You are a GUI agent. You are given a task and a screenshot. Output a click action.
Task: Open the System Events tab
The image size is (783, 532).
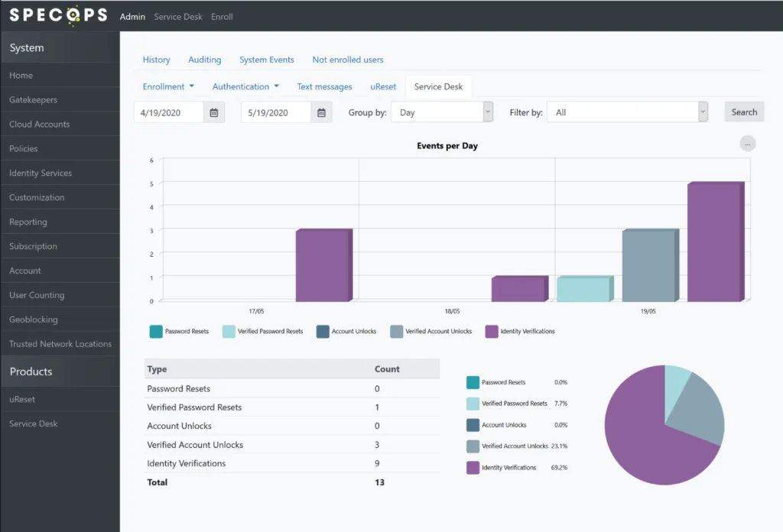click(267, 60)
